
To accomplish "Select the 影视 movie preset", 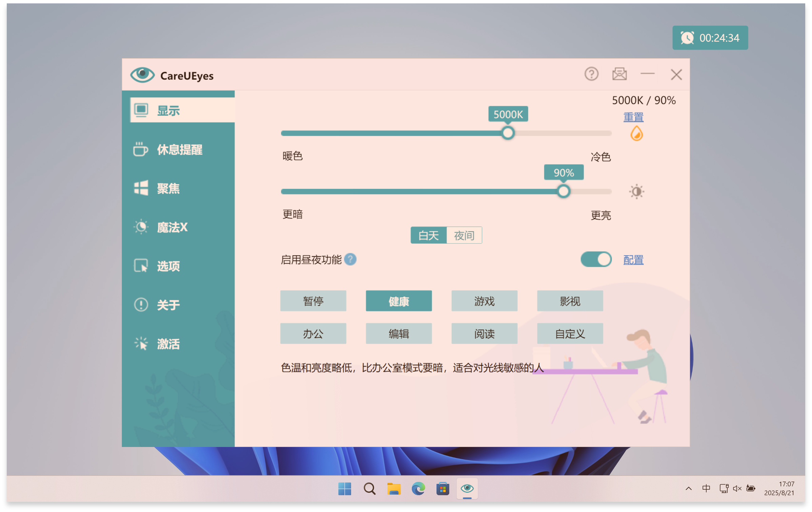I will 570,301.
